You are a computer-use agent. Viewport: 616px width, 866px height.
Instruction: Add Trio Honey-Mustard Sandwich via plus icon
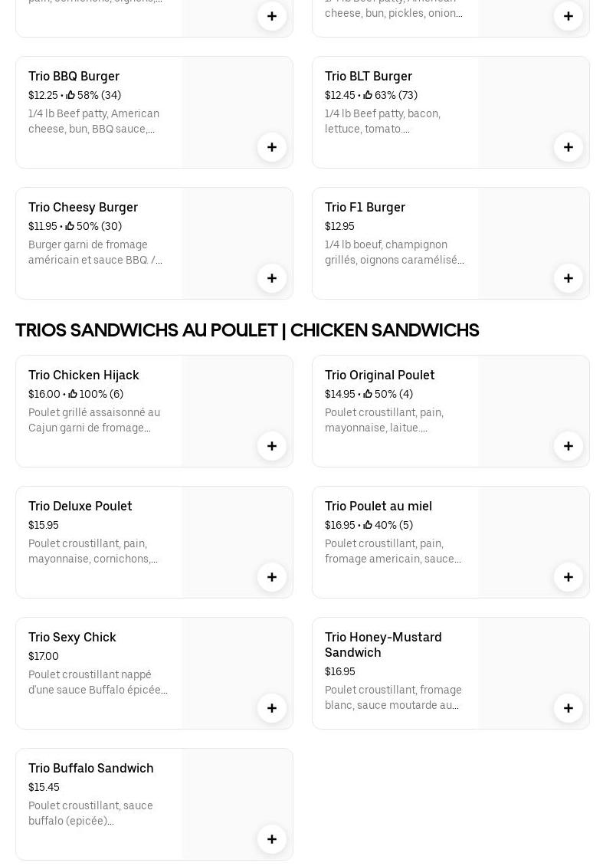point(568,708)
